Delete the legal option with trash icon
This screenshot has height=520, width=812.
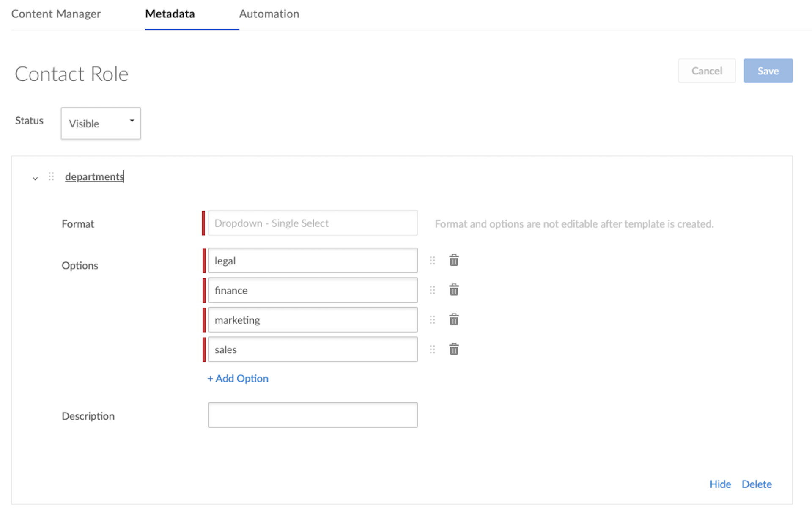tap(454, 260)
